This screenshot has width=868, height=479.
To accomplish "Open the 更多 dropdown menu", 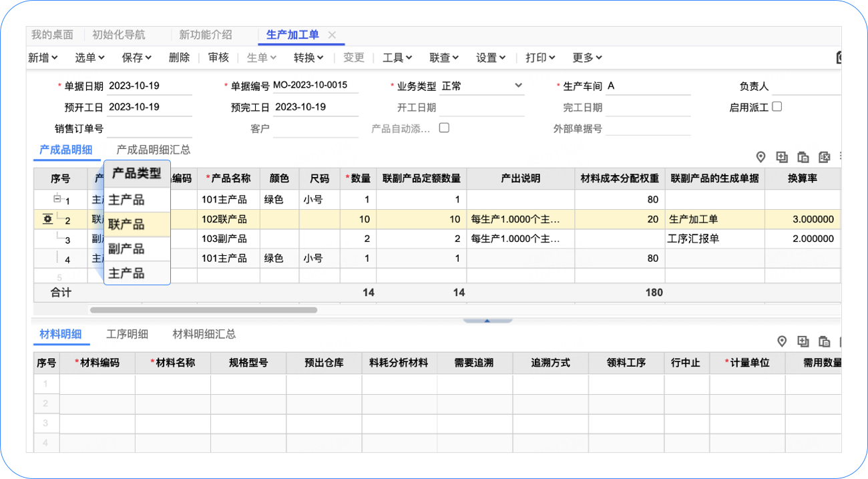I will tap(587, 58).
